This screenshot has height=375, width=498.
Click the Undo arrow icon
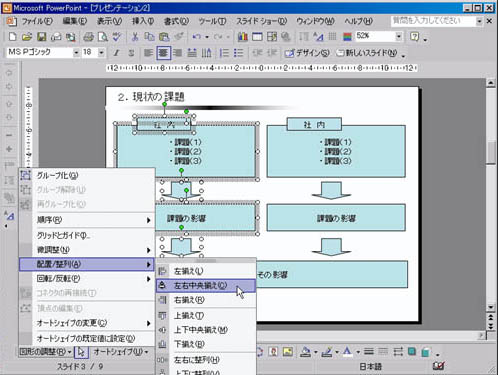(197, 37)
